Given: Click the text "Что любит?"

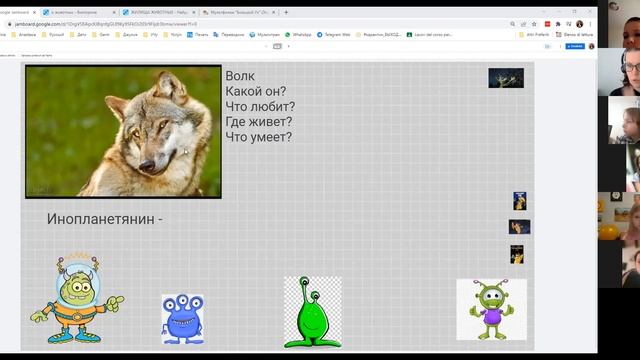Looking at the screenshot, I should tap(260, 107).
